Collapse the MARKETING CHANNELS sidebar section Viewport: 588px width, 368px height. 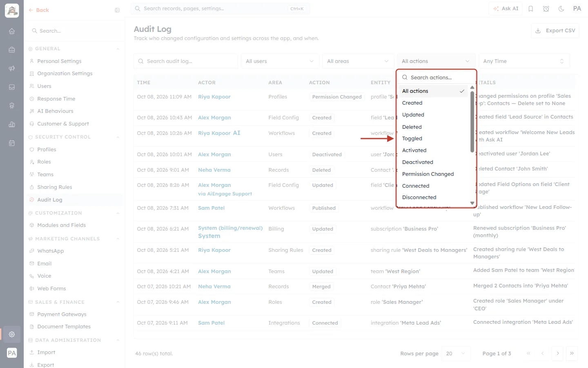118,239
